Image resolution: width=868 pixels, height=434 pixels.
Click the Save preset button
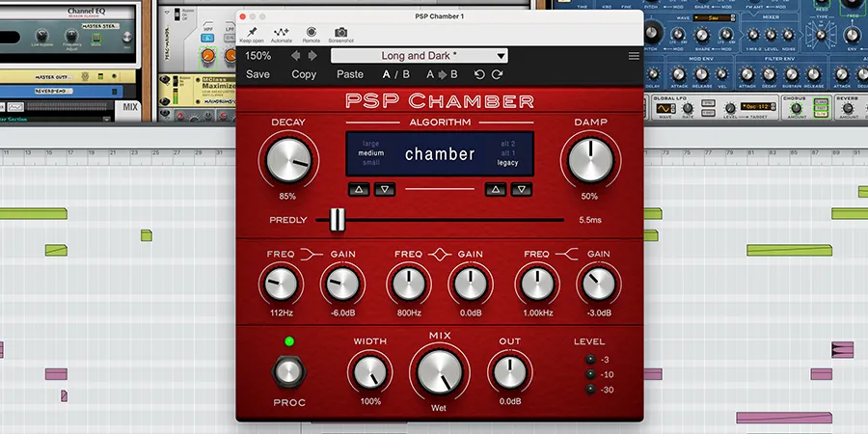tap(258, 74)
